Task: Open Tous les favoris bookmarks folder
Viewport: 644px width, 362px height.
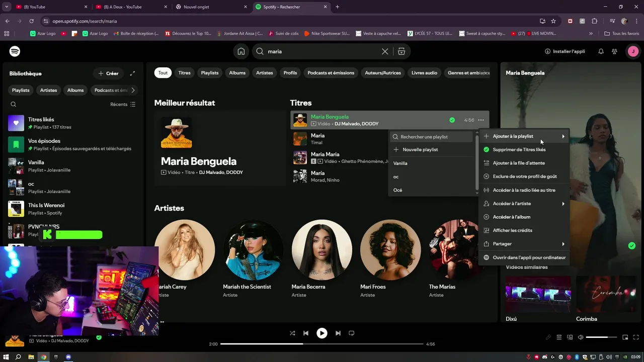Action: coord(622,33)
